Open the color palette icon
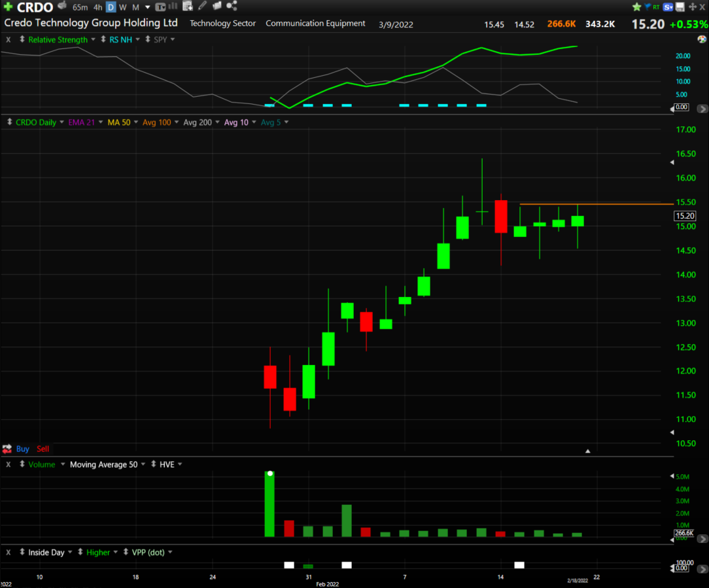This screenshot has height=588, width=709. [x=702, y=39]
